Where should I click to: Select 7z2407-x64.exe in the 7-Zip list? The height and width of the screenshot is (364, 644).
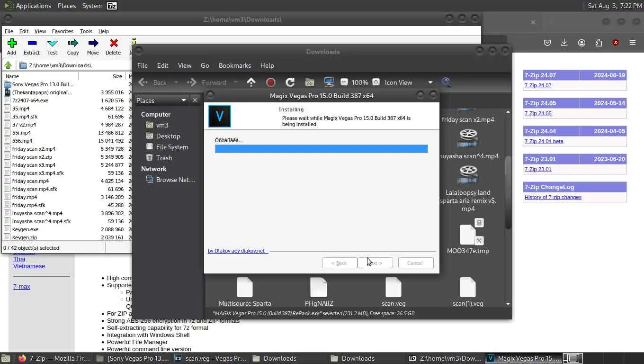(x=30, y=100)
